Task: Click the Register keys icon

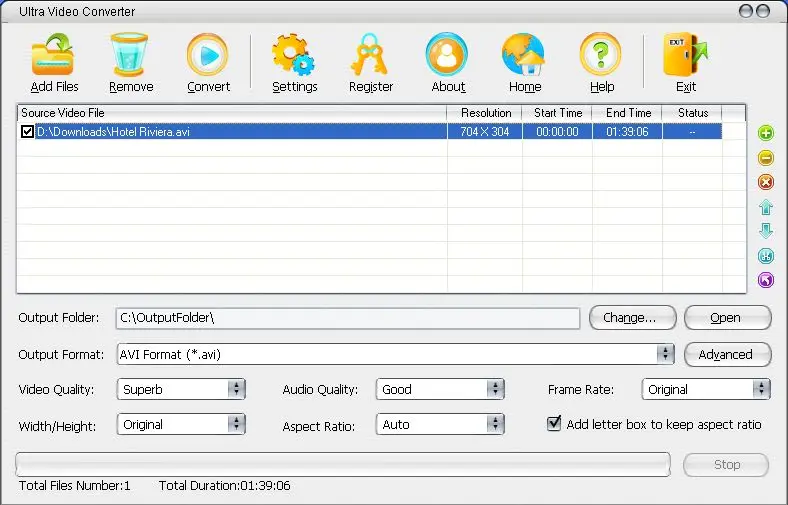Action: point(369,54)
